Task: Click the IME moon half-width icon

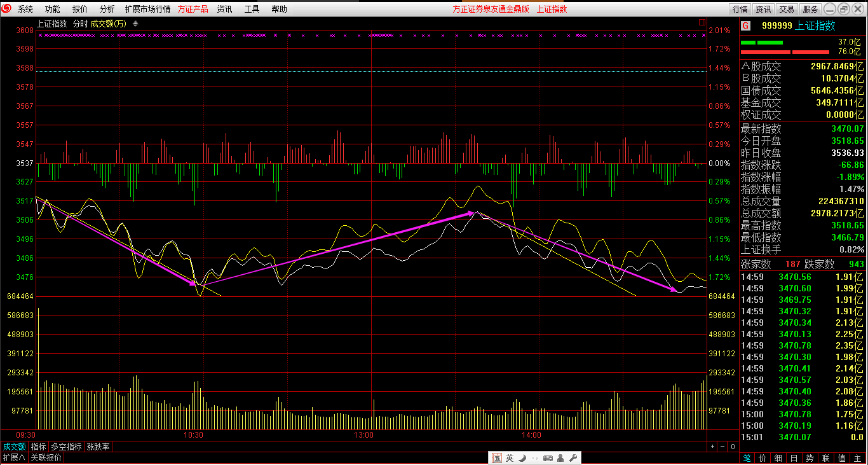Action: (x=522, y=458)
